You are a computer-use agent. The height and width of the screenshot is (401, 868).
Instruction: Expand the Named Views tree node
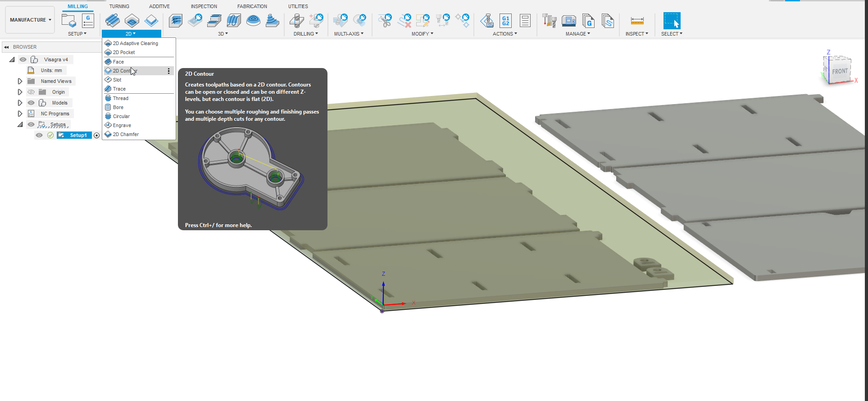click(20, 81)
